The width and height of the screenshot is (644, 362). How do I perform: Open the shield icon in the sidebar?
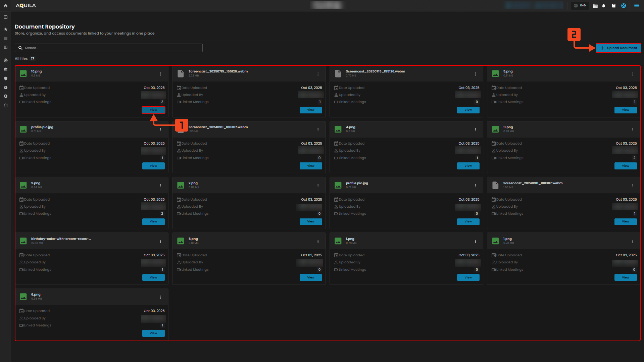5,79
